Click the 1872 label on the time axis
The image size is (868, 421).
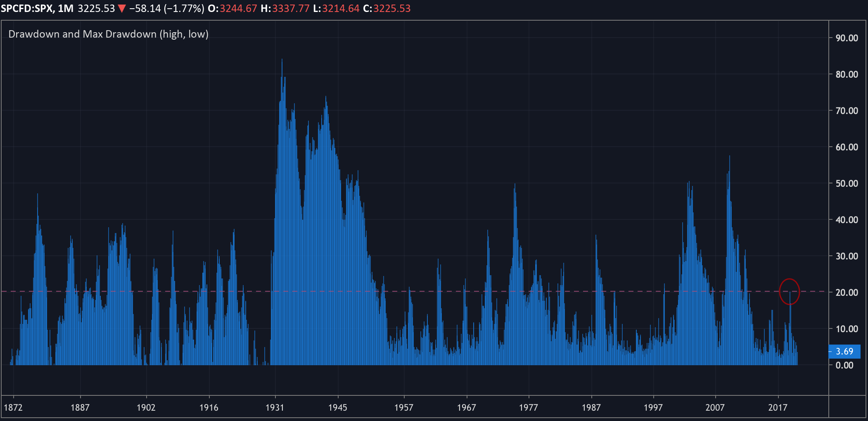(x=13, y=408)
